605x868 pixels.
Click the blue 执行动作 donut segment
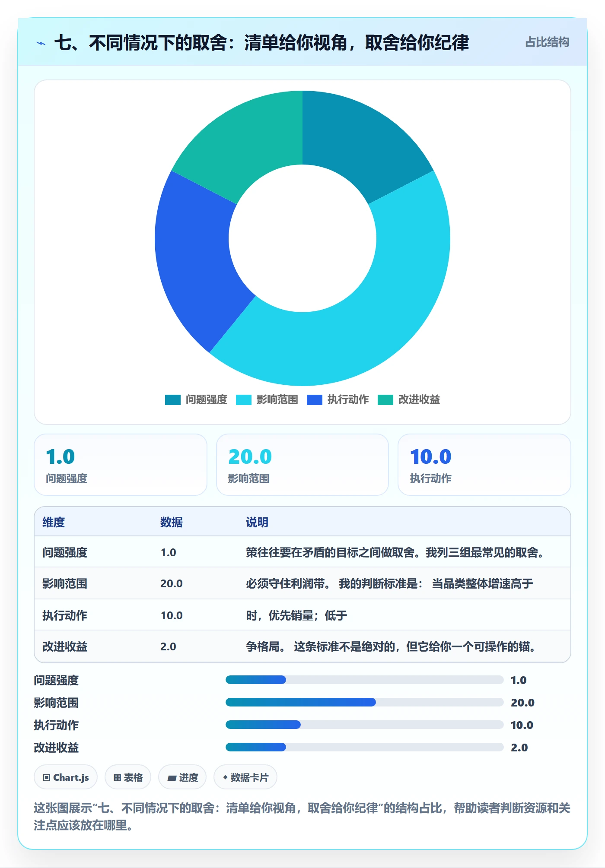(x=194, y=255)
